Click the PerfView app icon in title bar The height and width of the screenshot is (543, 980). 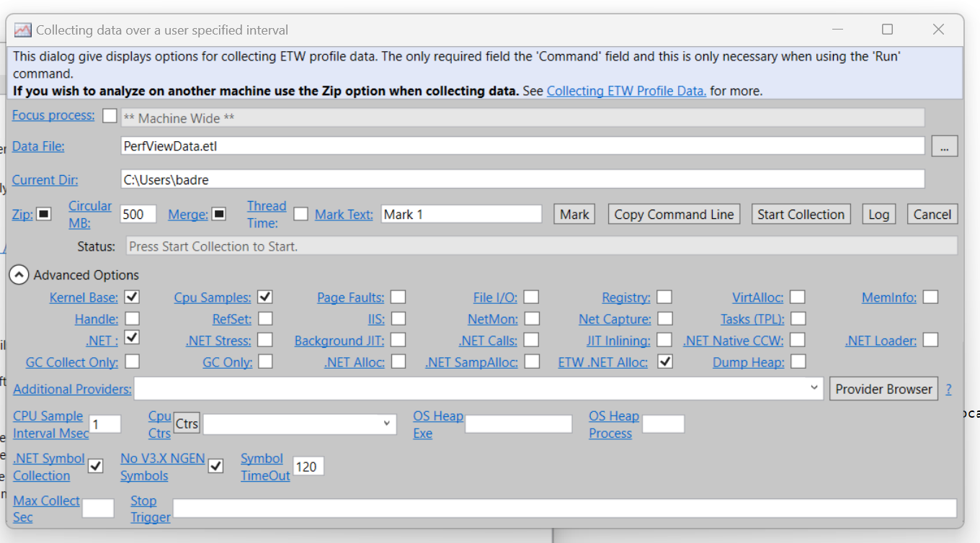click(22, 30)
